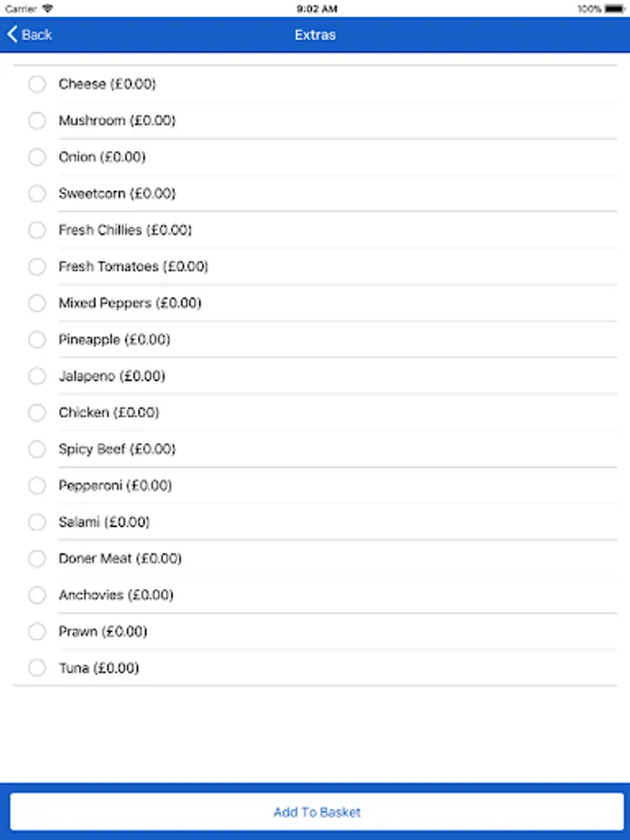Choose the Sweetcorn radio circle
630x840 pixels.
pyautogui.click(x=37, y=193)
